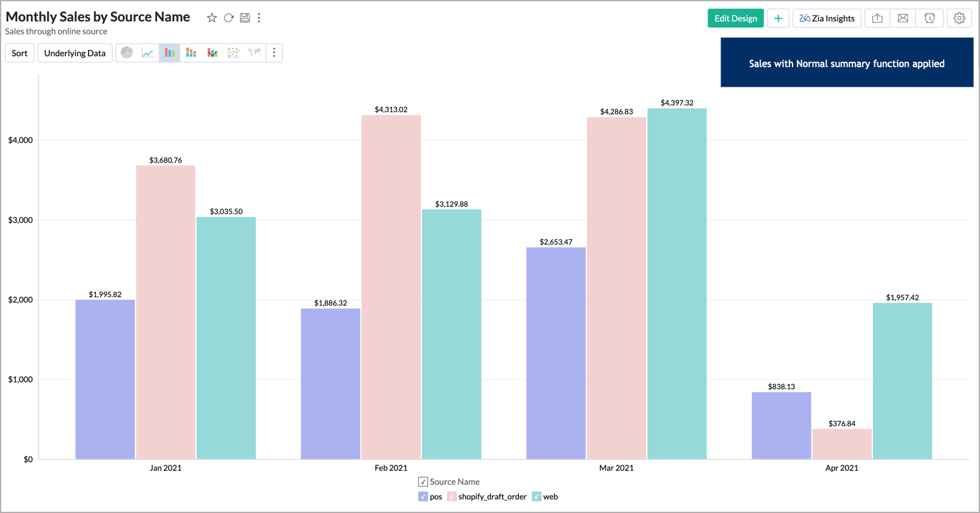Choose the scatter plot chart type
Image resolution: width=980 pixels, height=513 pixels.
pos(233,53)
